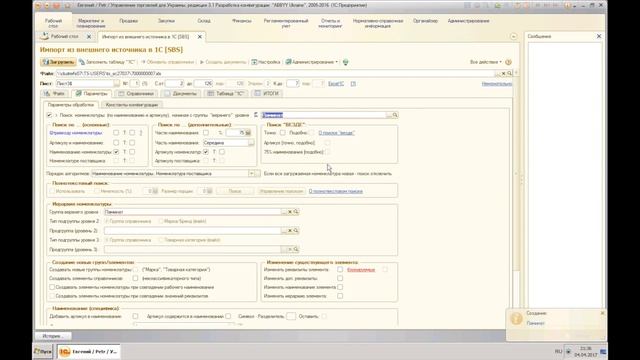Viewport: 640px width, 360px height.
Task: Open the Порядок алгоритмов dropdown
Action: click(251, 173)
